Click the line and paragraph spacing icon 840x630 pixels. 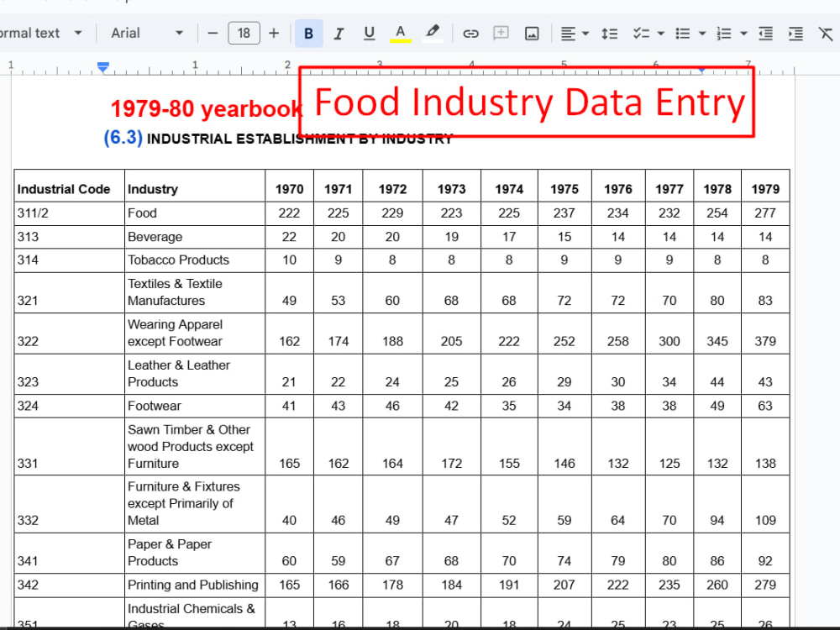point(609,34)
